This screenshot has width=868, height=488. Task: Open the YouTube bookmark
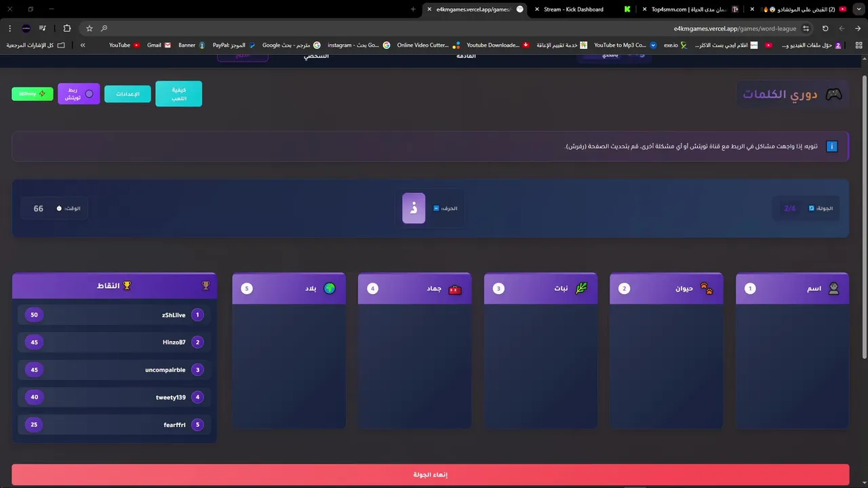coord(124,45)
